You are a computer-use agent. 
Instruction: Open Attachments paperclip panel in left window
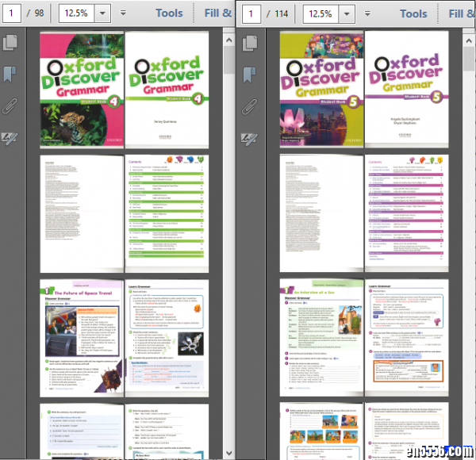coord(10,106)
